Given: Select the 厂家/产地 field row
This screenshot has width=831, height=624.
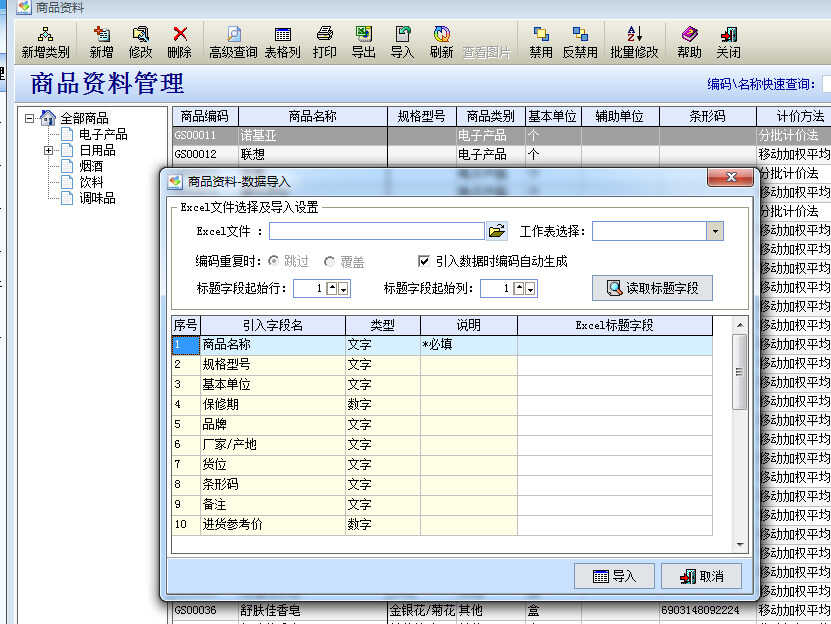Looking at the screenshot, I should pyautogui.click(x=442, y=444).
